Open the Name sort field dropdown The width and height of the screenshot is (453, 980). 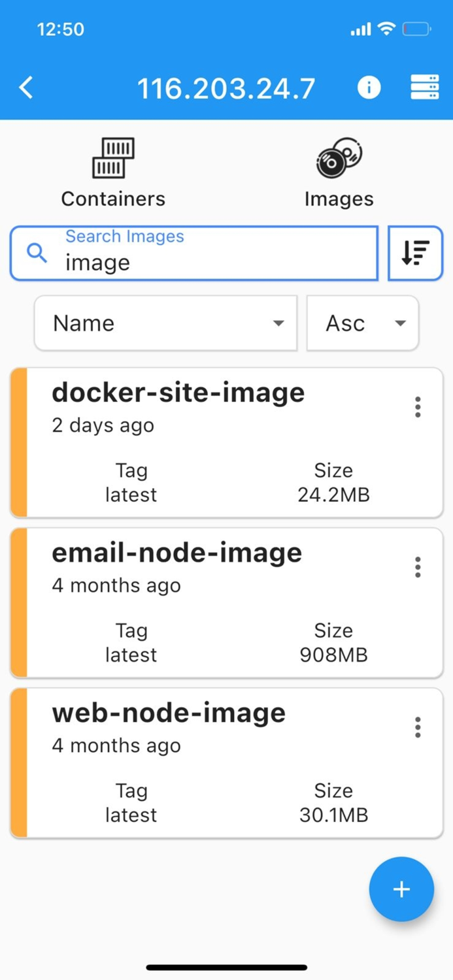tap(165, 323)
